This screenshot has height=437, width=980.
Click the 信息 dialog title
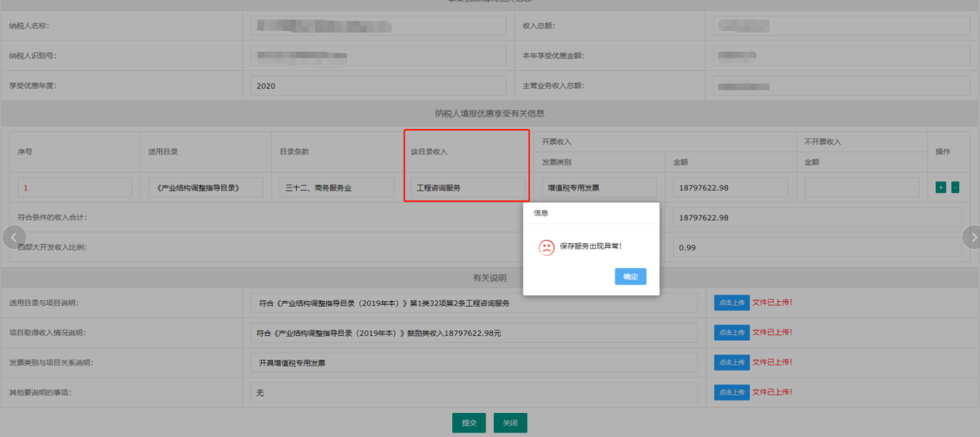(541, 212)
